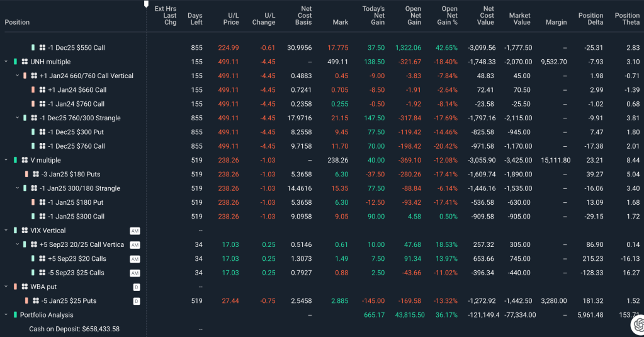
Task: Collapse the -1 Dec25 760/300 Strangle row
Action: (x=17, y=118)
